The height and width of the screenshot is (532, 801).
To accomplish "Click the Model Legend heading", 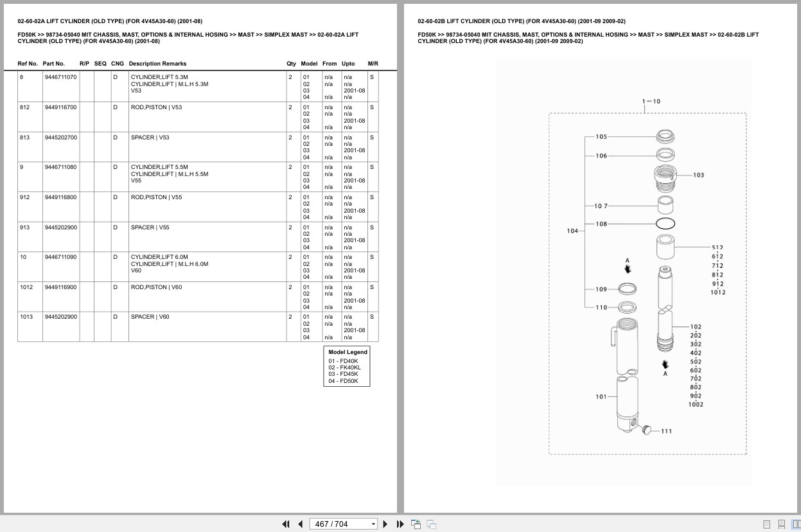I will click(x=348, y=352).
